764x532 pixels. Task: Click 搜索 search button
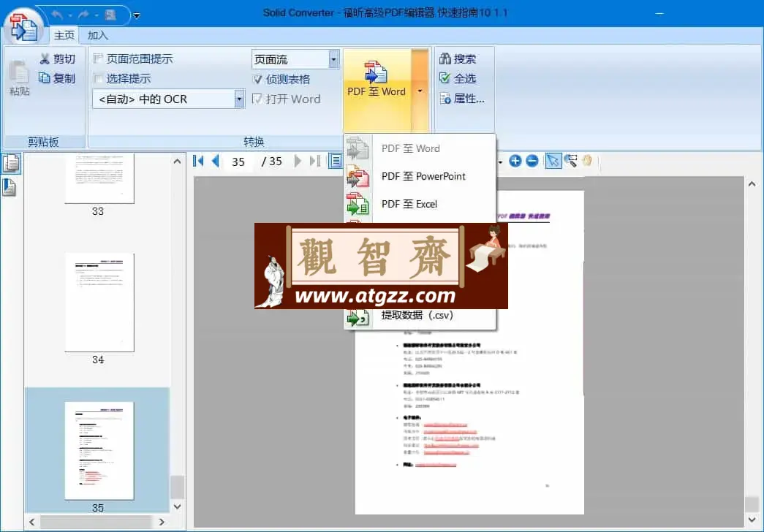458,59
